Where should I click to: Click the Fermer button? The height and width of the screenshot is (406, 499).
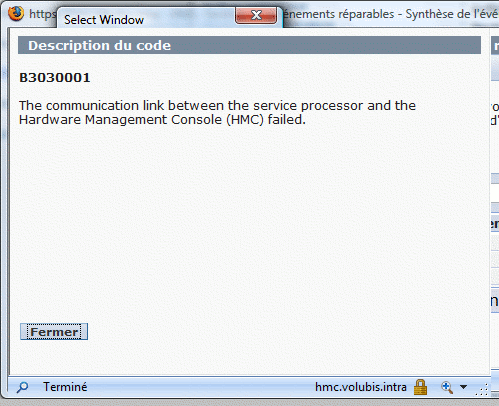[54, 332]
